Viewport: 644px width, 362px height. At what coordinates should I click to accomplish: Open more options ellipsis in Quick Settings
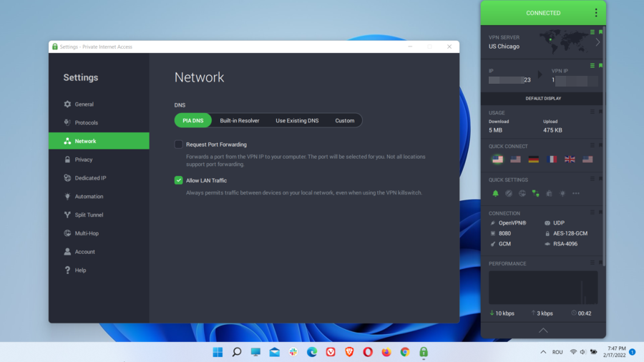(576, 193)
